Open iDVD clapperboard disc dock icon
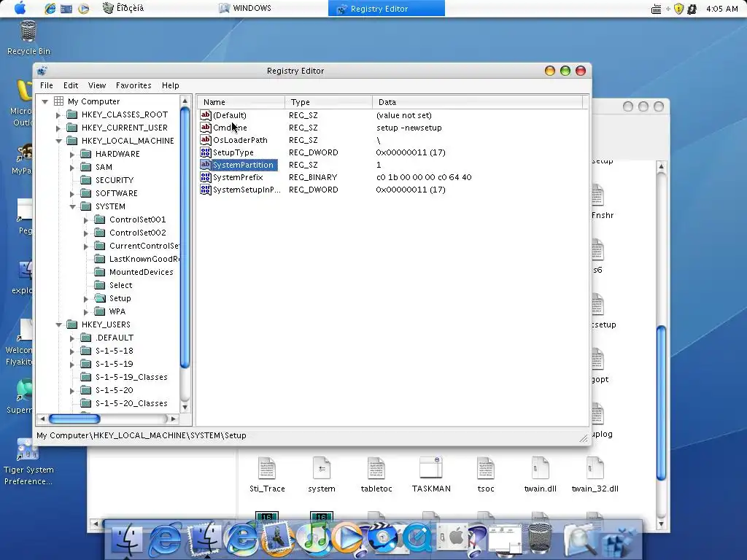Image resolution: width=747 pixels, height=560 pixels. click(382, 539)
